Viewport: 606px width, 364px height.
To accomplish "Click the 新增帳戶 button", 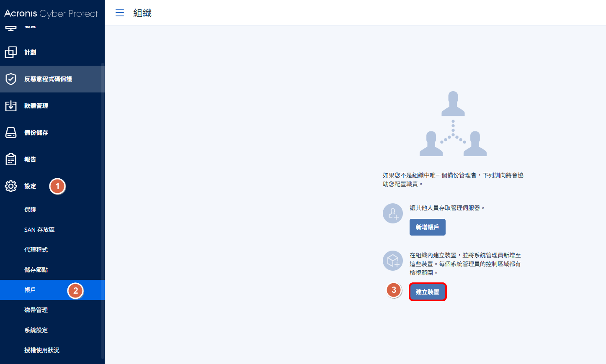I will [x=427, y=227].
